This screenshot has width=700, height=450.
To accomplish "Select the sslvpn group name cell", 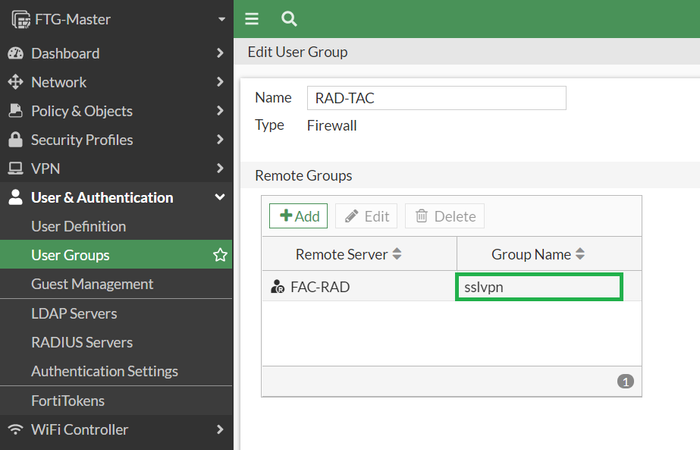I will tap(539, 287).
